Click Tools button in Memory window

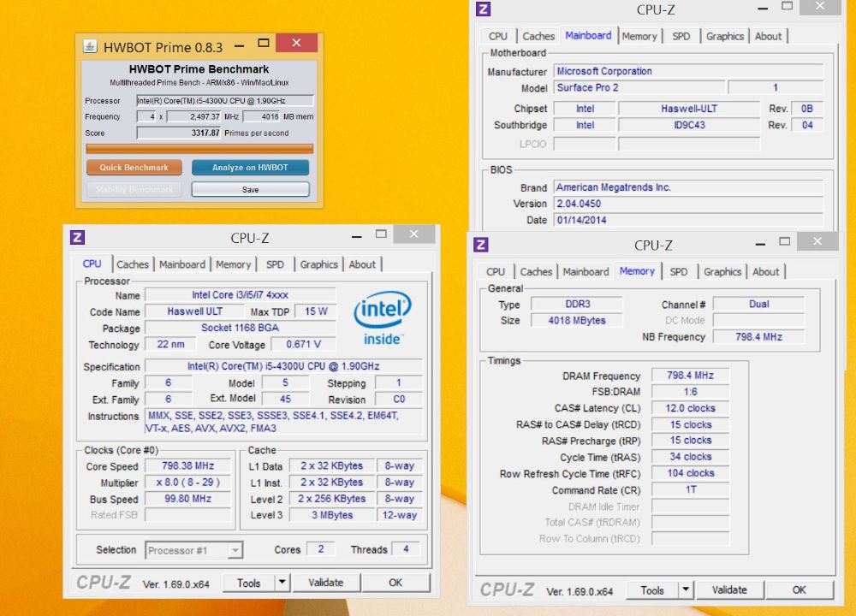pyautogui.click(x=652, y=589)
